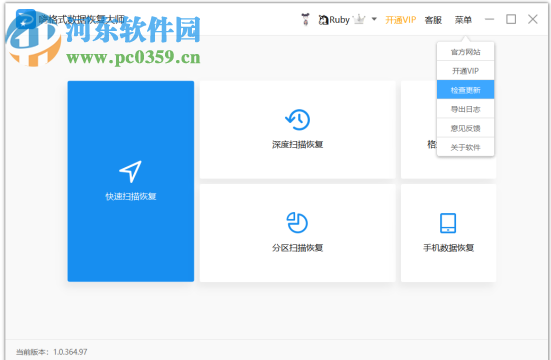Choose 开通VIP in the dropdown menu
The height and width of the screenshot is (360, 551).
point(465,71)
